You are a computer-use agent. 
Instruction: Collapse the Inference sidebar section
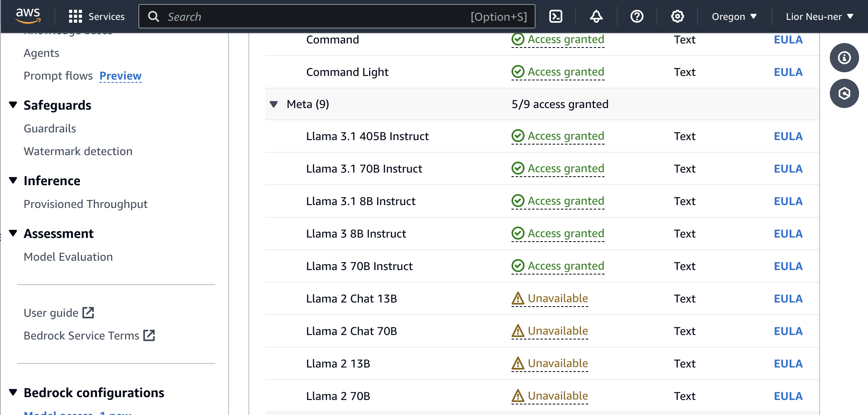coord(13,181)
